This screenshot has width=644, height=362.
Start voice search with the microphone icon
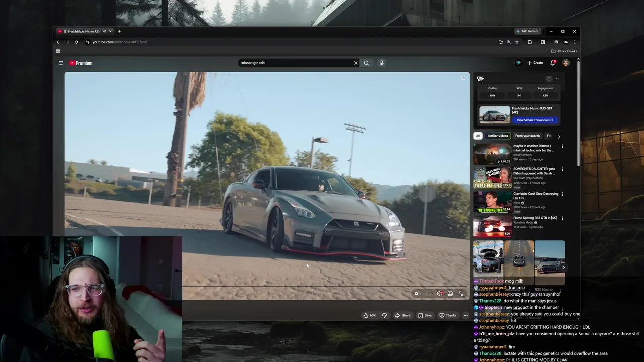point(381,63)
